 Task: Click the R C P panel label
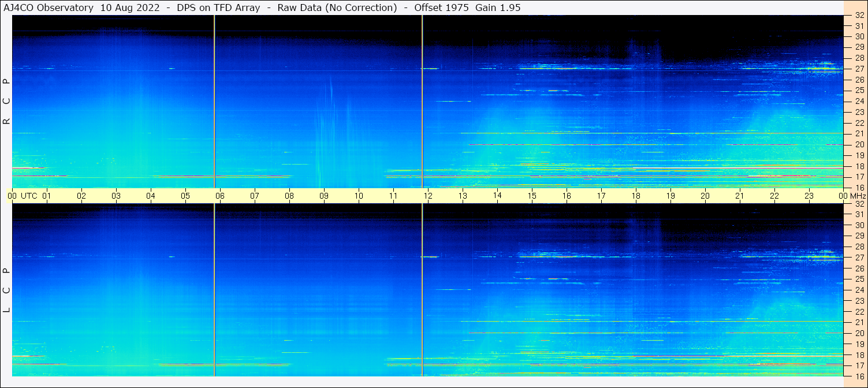coord(6,102)
